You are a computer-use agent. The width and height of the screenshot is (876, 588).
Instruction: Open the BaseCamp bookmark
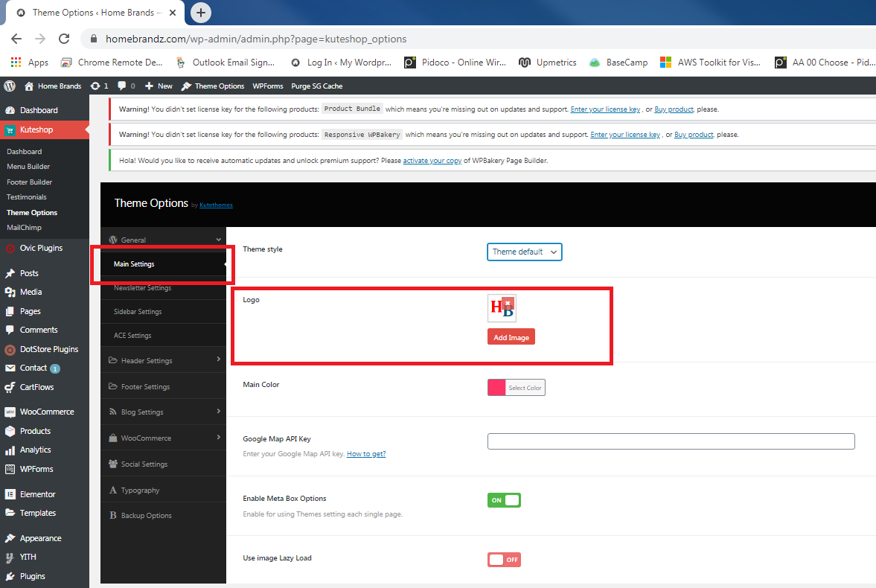click(x=618, y=62)
